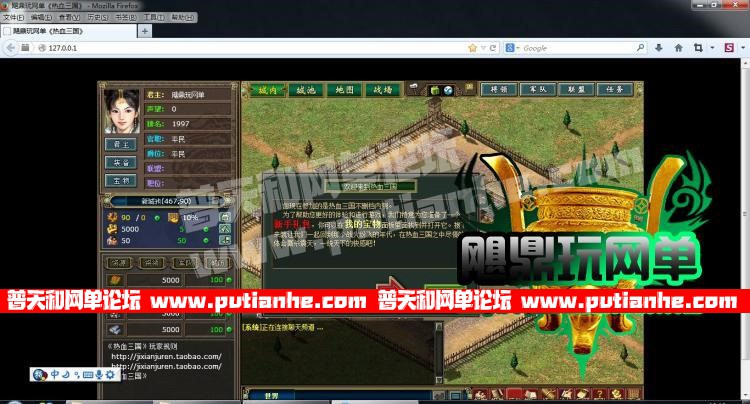The height and width of the screenshot is (404, 750).
Task: Click the IME soft keyboard icon
Action: point(88,375)
